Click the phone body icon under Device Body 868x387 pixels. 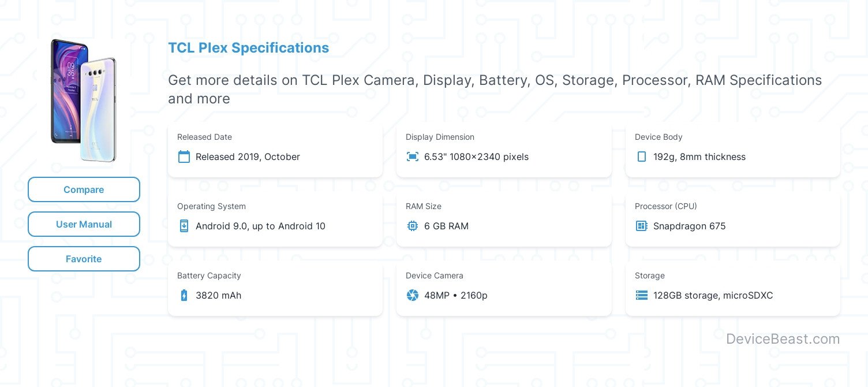pyautogui.click(x=642, y=157)
